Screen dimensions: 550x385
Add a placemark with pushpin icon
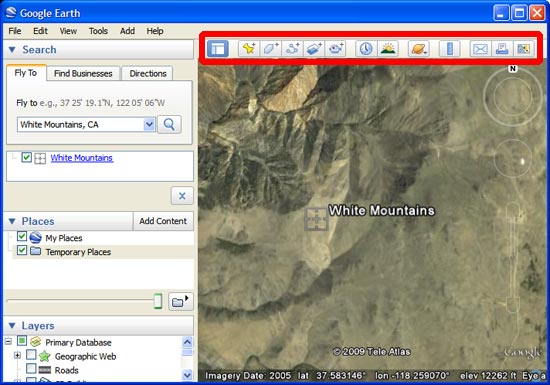tap(249, 49)
